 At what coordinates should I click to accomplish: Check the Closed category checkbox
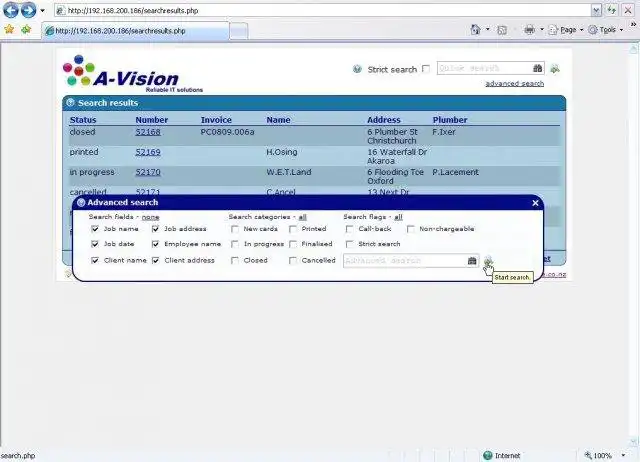point(235,260)
